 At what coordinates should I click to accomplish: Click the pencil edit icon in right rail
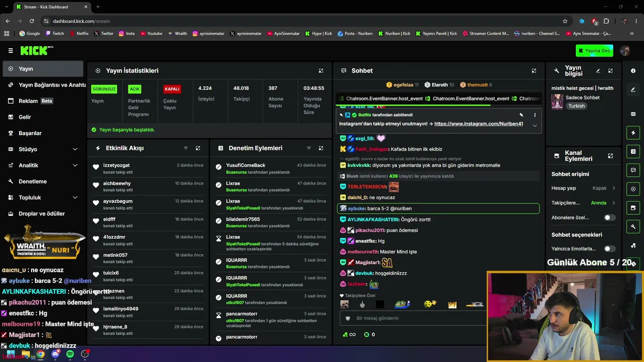click(633, 89)
